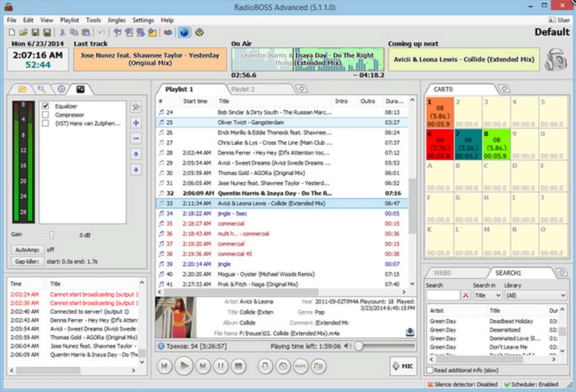The image size is (576, 392).
Task: Open the magnifier search tab on left panel
Action: pos(41,89)
